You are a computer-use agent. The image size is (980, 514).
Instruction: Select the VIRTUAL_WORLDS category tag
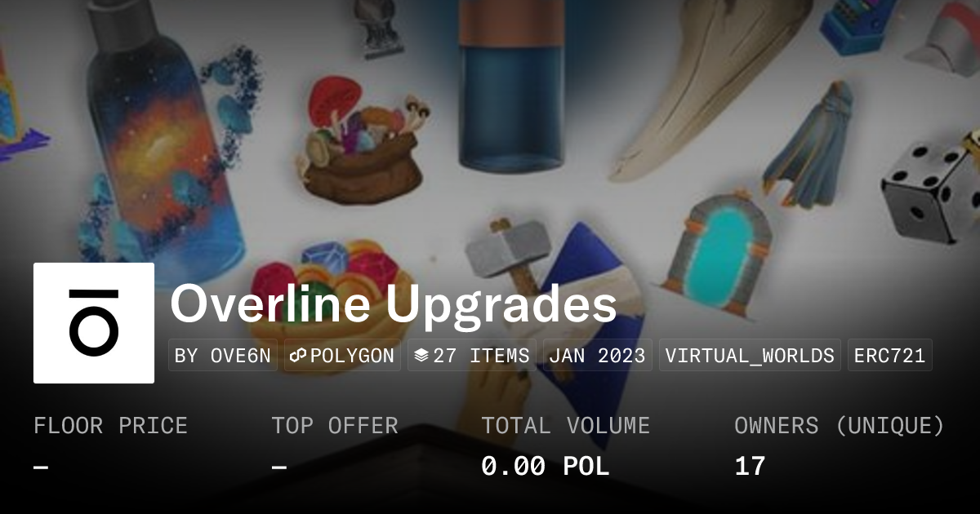tap(750, 356)
